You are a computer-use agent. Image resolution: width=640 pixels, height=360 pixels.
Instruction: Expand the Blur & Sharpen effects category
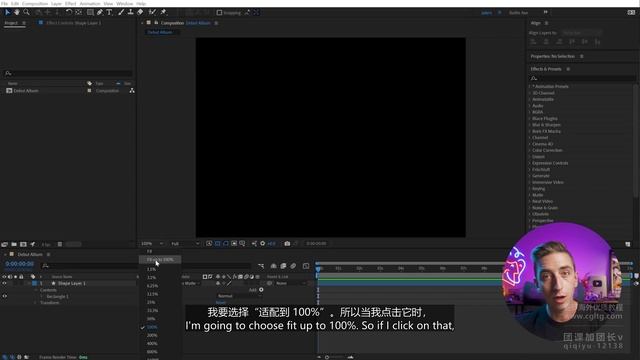530,125
